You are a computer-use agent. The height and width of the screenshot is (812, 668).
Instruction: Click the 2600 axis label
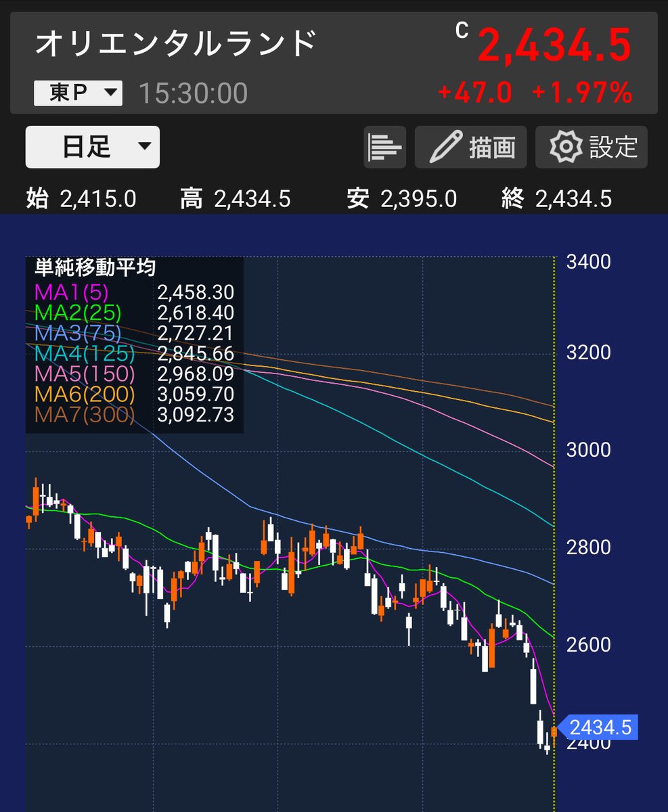pyautogui.click(x=588, y=644)
